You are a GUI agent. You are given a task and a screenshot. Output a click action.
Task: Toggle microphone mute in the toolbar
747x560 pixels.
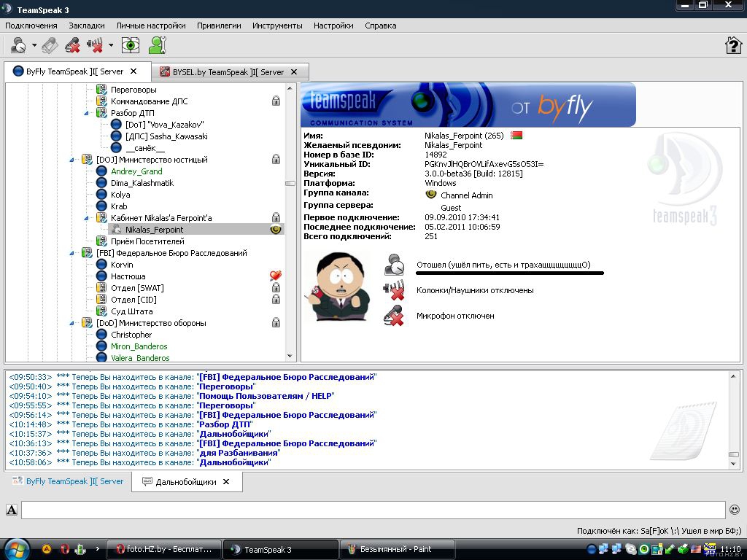[x=71, y=46]
